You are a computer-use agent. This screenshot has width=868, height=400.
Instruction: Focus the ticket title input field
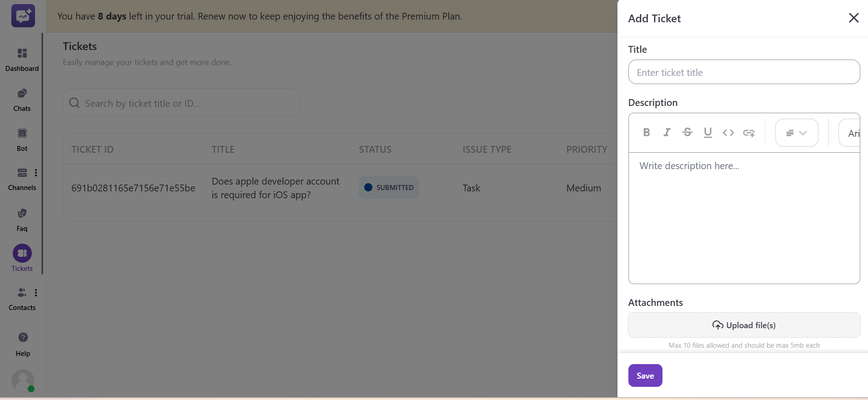point(744,72)
